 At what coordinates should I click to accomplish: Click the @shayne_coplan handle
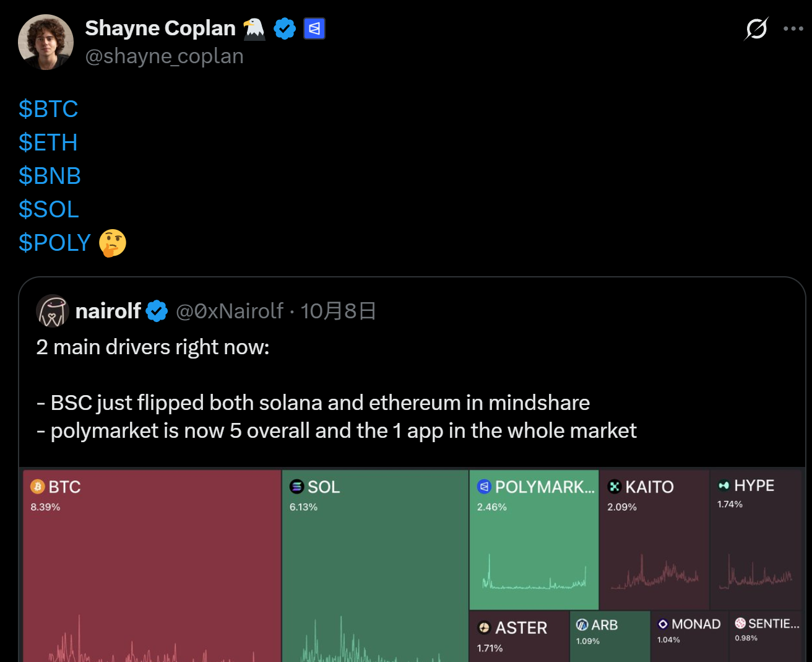pyautogui.click(x=164, y=56)
